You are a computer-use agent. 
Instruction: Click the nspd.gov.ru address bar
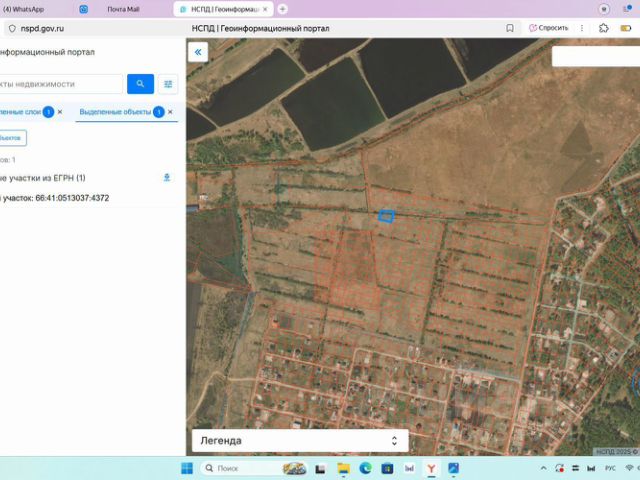[x=42, y=29]
